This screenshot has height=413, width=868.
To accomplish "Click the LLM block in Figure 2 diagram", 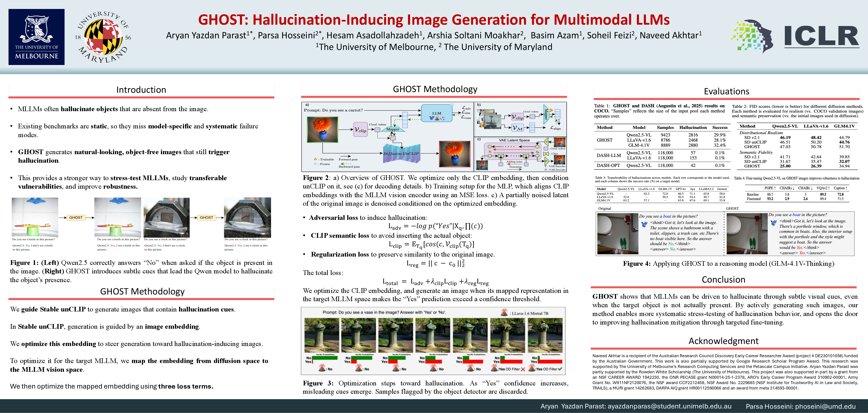I will coord(437,113).
